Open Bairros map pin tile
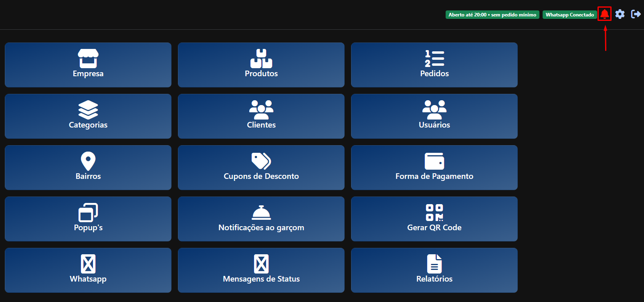 (88, 168)
